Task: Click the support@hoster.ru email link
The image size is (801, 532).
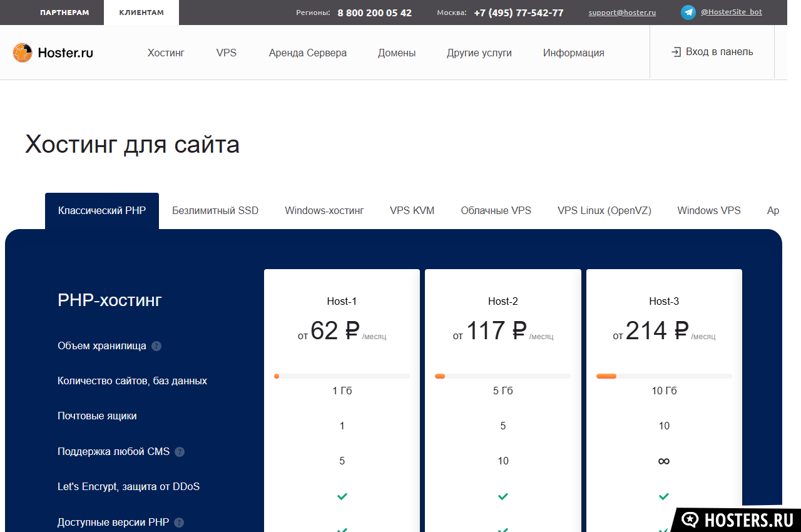Action: [x=622, y=13]
